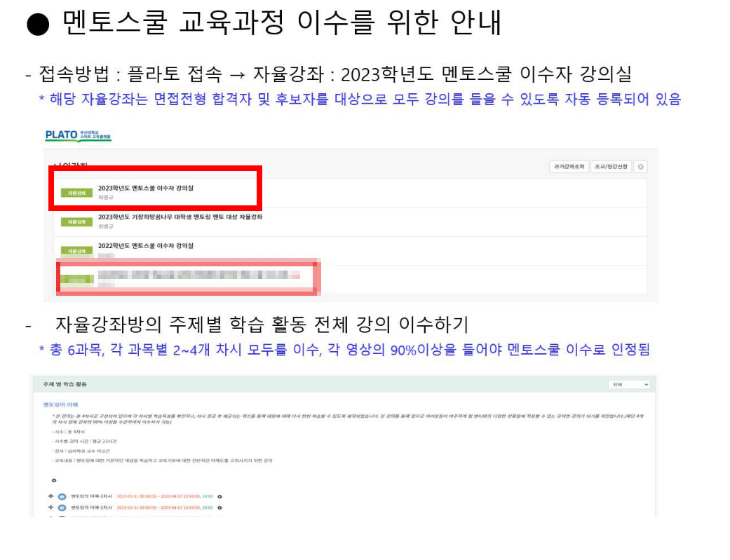Open 멘토링의 이해-2차시 lecture
Screen dimensions: 730x560
coord(91,507)
